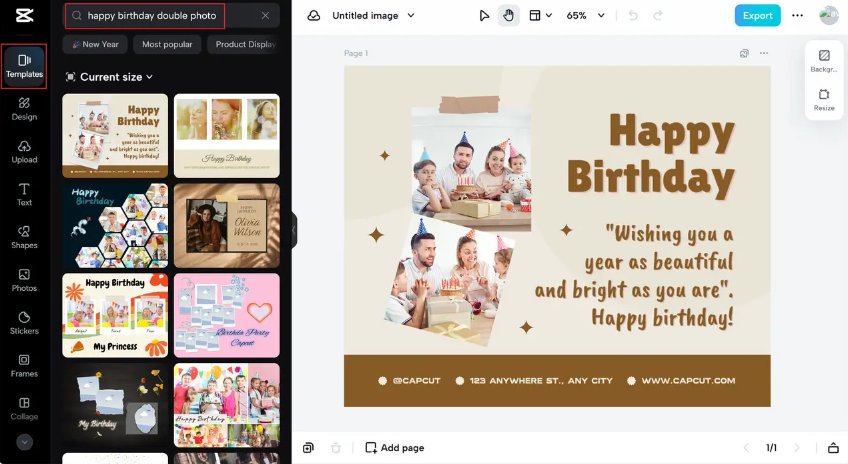Open the layout view options dropdown

pos(540,16)
